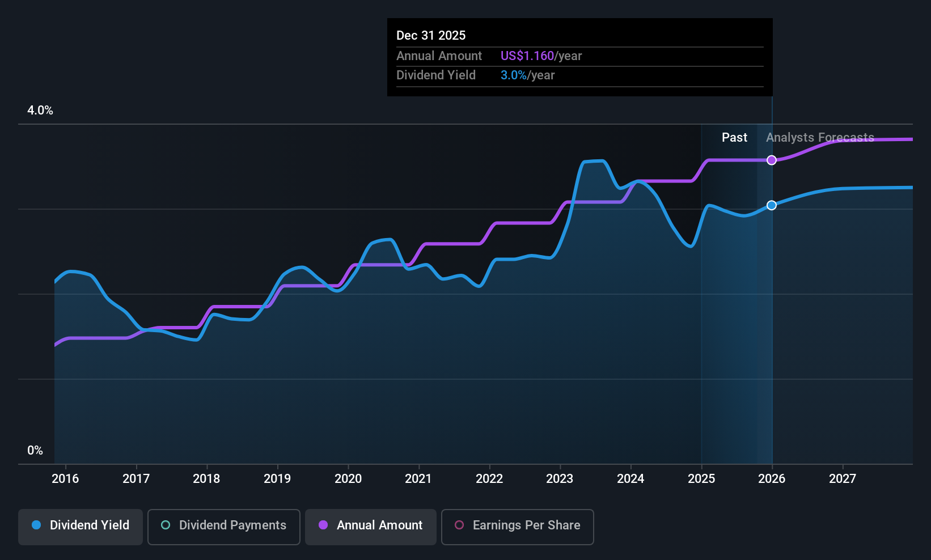Toggle the Dividend Yield legend series
This screenshot has height=560, width=931.
(81, 527)
